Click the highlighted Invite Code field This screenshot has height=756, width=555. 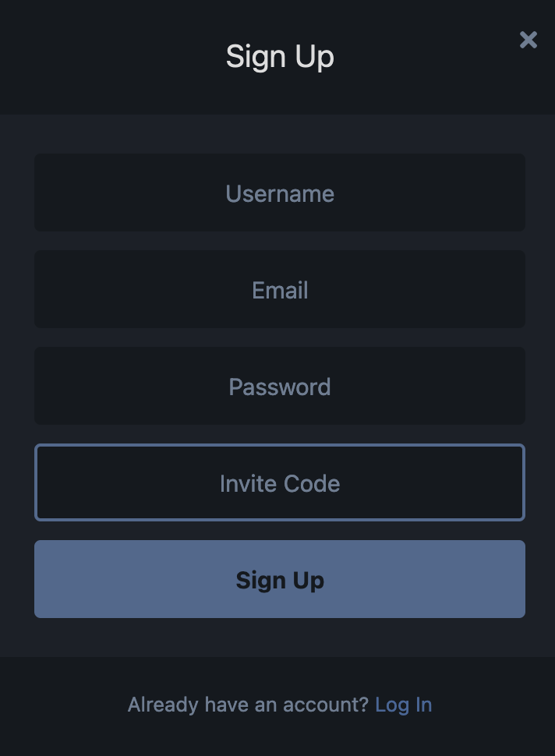280,482
